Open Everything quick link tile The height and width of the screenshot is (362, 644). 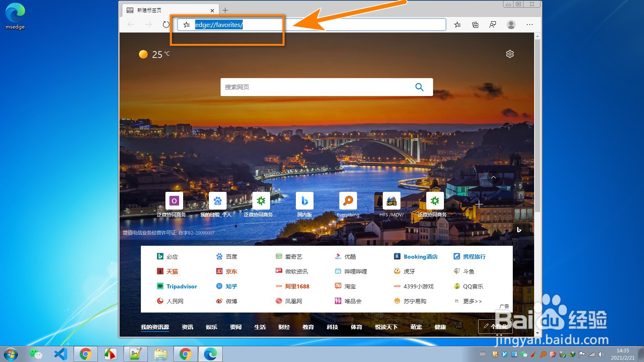(x=348, y=201)
